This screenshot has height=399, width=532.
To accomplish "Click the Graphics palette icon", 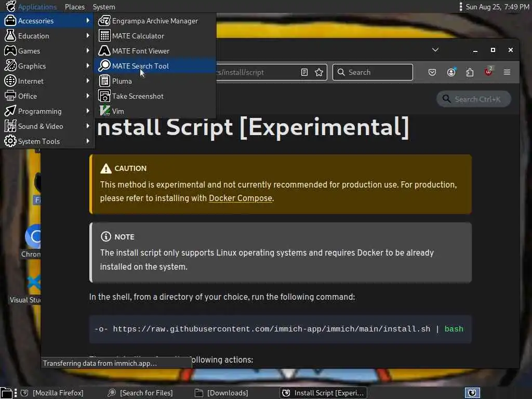I will click(10, 66).
